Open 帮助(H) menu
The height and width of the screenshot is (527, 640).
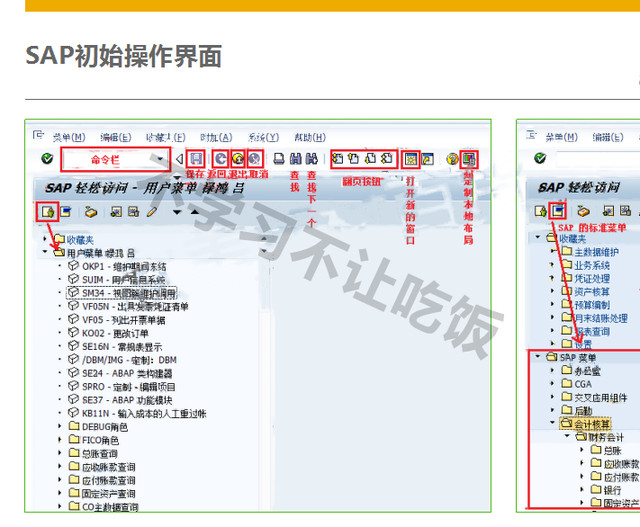pos(310,138)
